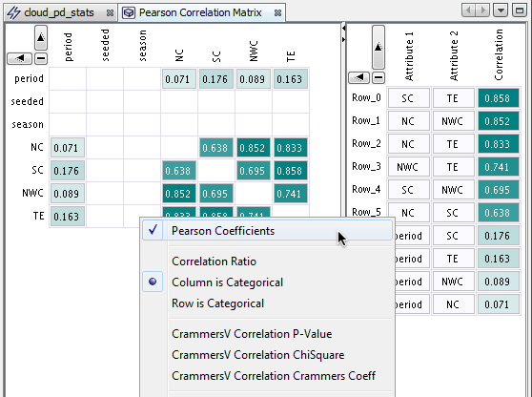Click the seeded row label

pos(27,101)
